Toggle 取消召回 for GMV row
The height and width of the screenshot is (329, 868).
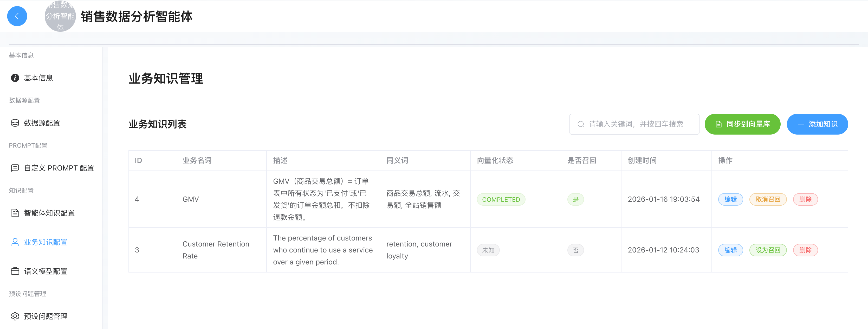[x=768, y=199]
